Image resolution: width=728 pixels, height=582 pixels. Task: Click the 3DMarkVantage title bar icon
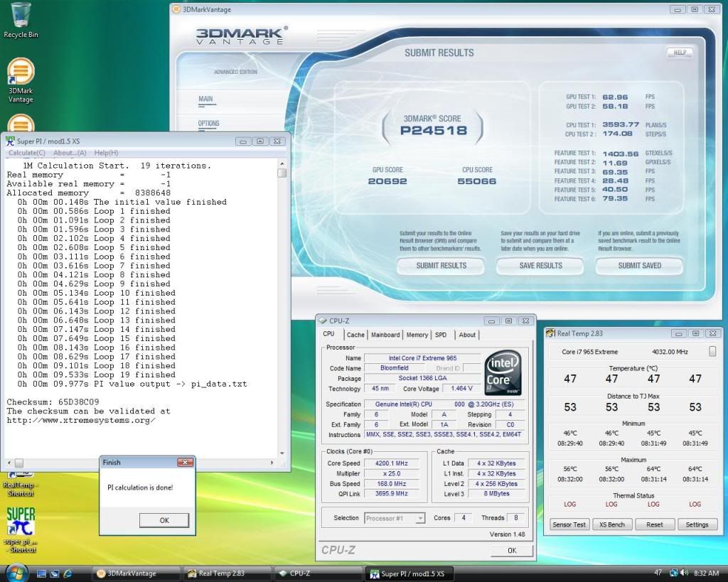point(176,9)
